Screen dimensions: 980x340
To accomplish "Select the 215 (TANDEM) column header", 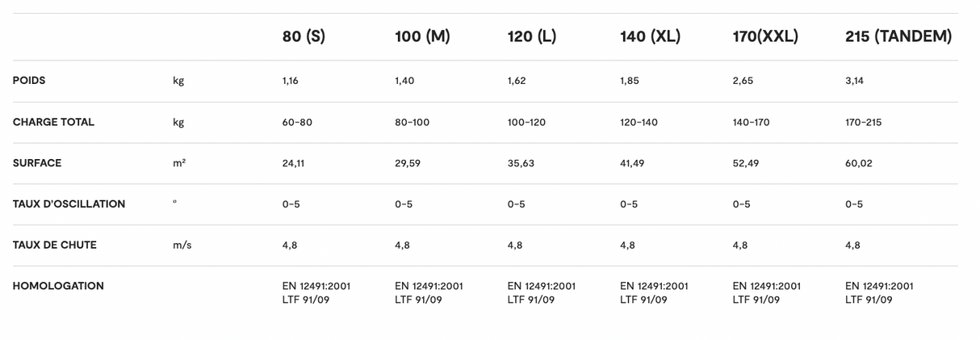I will tap(898, 36).
